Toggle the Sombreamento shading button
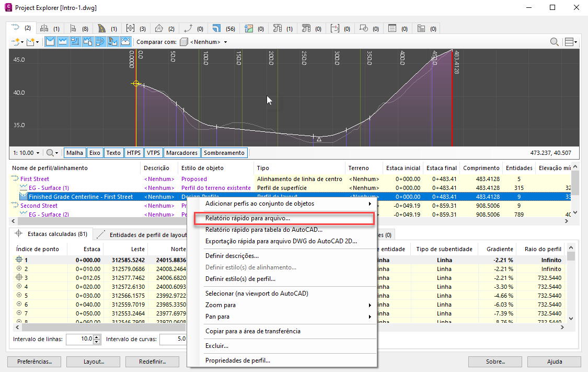Screen dimensions: 588x372 (x=224, y=153)
